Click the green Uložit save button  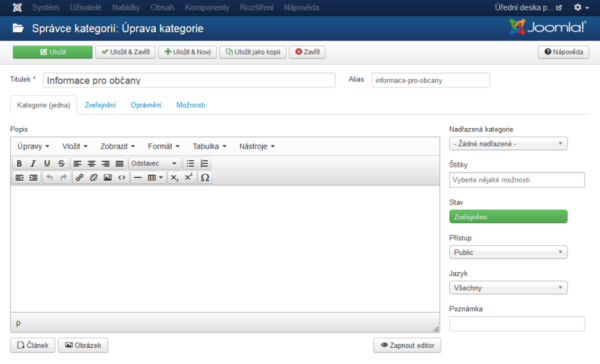pyautogui.click(x=53, y=52)
